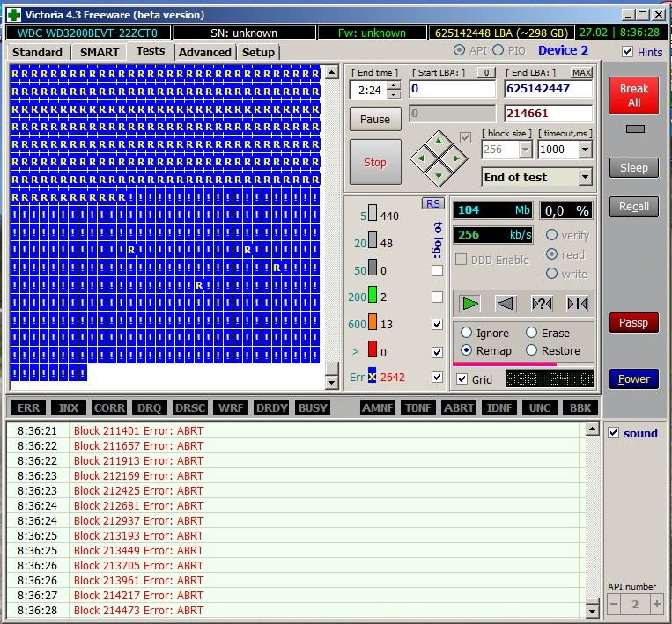This screenshot has width=672, height=624.
Task: Toggle the sound checkbox
Action: pyautogui.click(x=614, y=433)
